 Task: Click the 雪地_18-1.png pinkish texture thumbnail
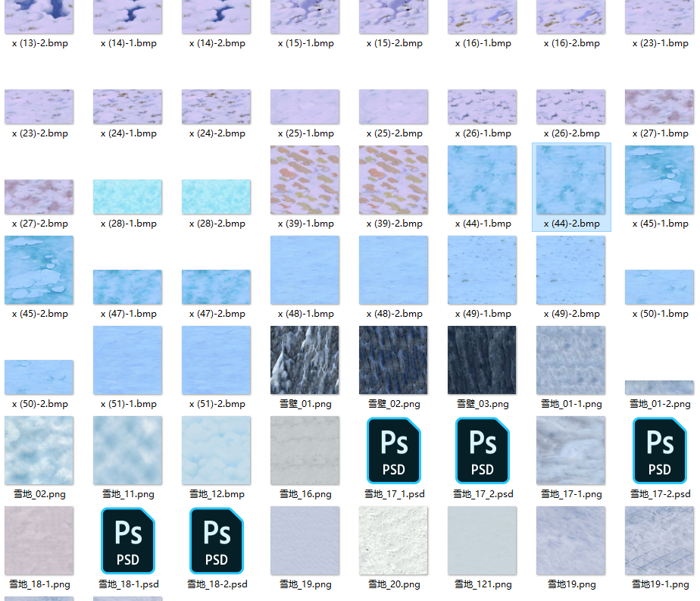pyautogui.click(x=39, y=540)
